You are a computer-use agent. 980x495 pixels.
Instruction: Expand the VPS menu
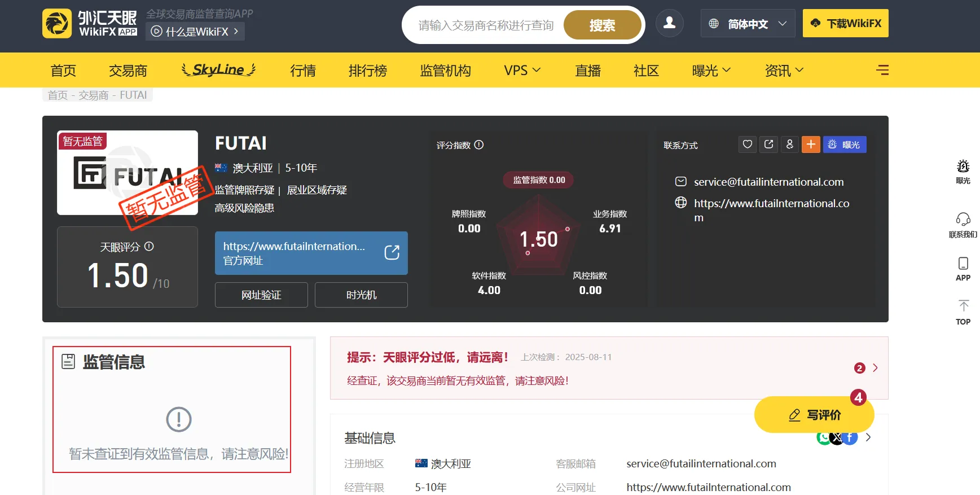(522, 70)
